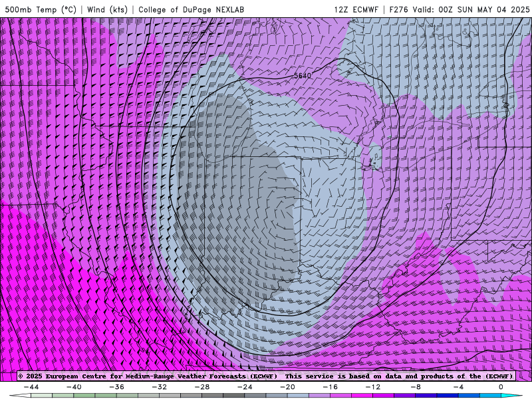532x399 pixels.
Task: Select the "-12" legend value
Action: click(x=373, y=387)
